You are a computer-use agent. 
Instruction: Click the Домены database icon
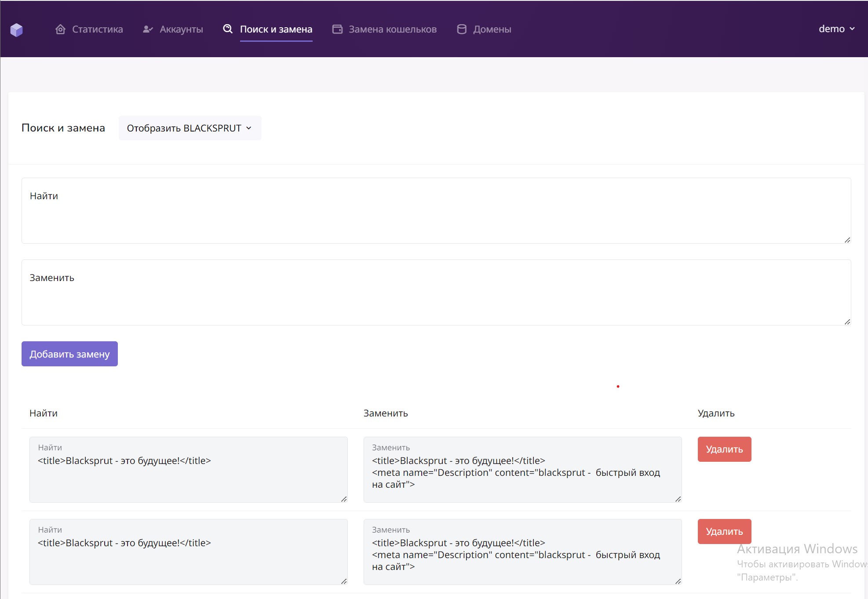click(x=462, y=29)
